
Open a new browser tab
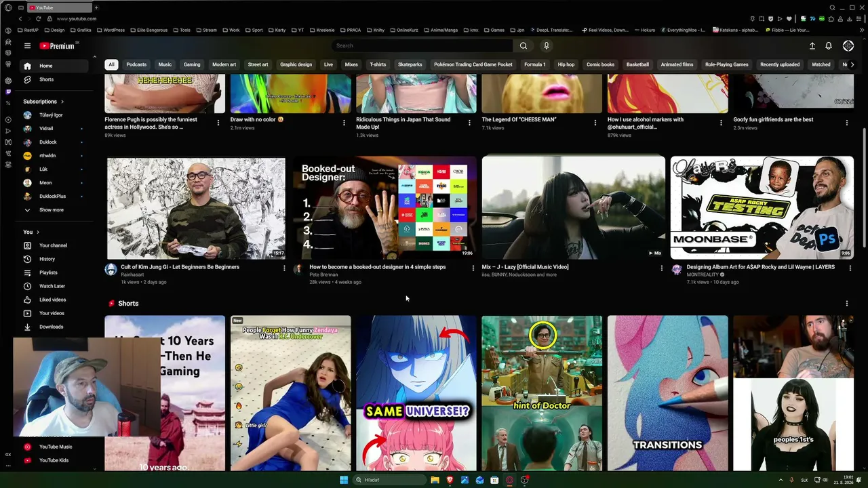click(96, 7)
